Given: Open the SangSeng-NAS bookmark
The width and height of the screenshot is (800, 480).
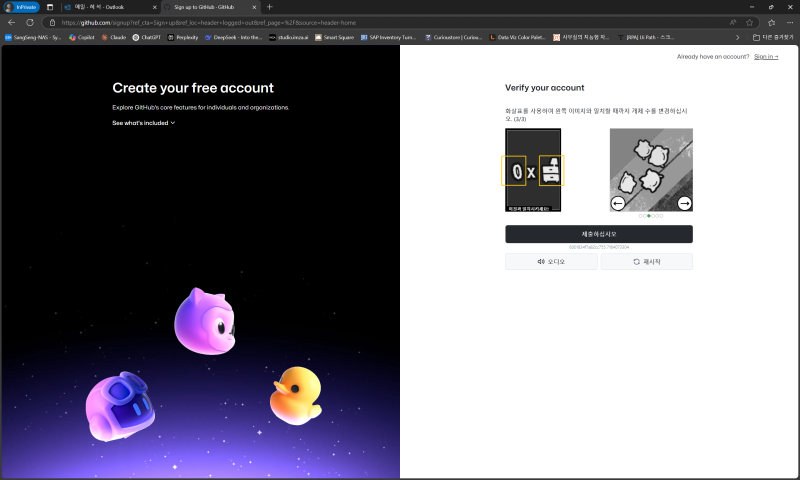Looking at the screenshot, I should click(x=33, y=37).
